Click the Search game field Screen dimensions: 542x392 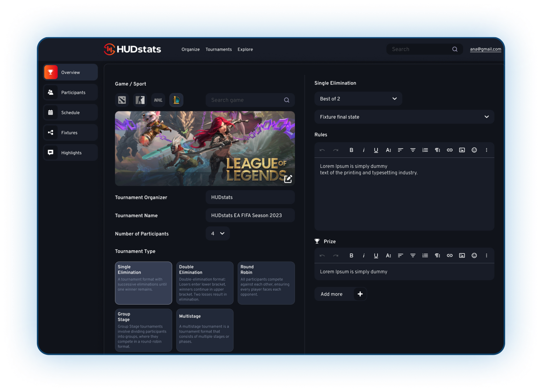(250, 100)
